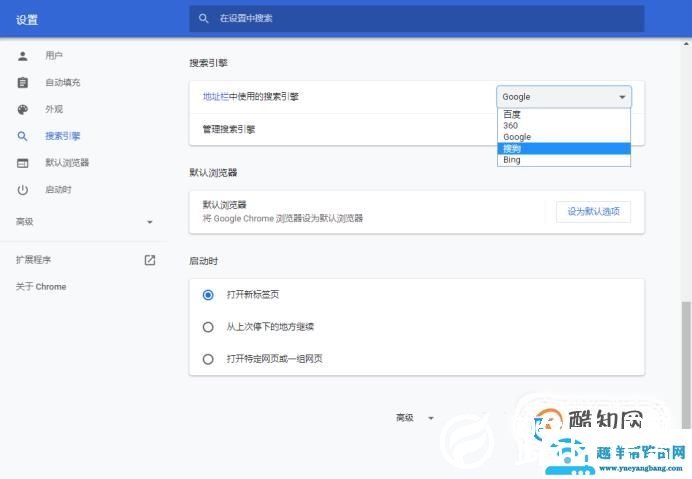
Task: Open the 自动填充 settings section
Action: pos(63,83)
